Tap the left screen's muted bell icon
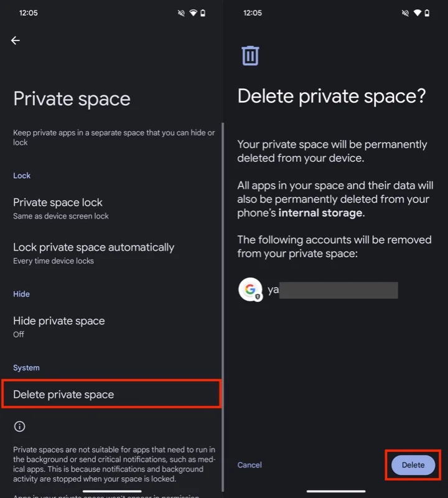448x498 pixels. point(181,13)
